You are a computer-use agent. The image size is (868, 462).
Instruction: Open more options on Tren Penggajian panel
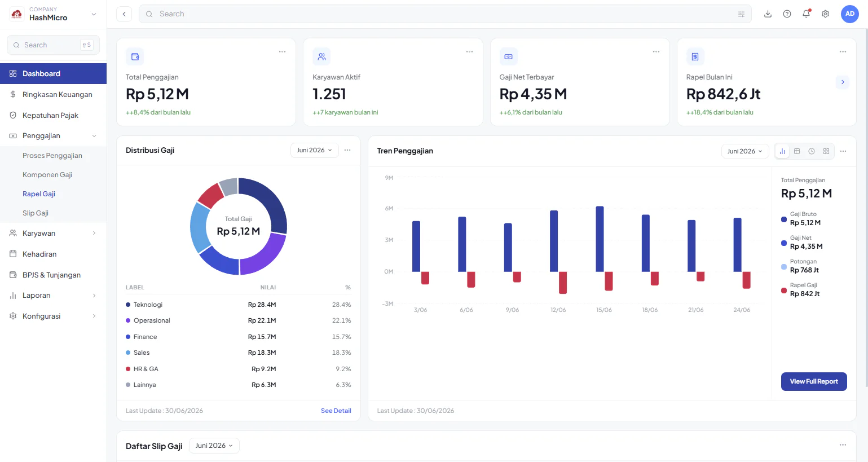tap(843, 151)
